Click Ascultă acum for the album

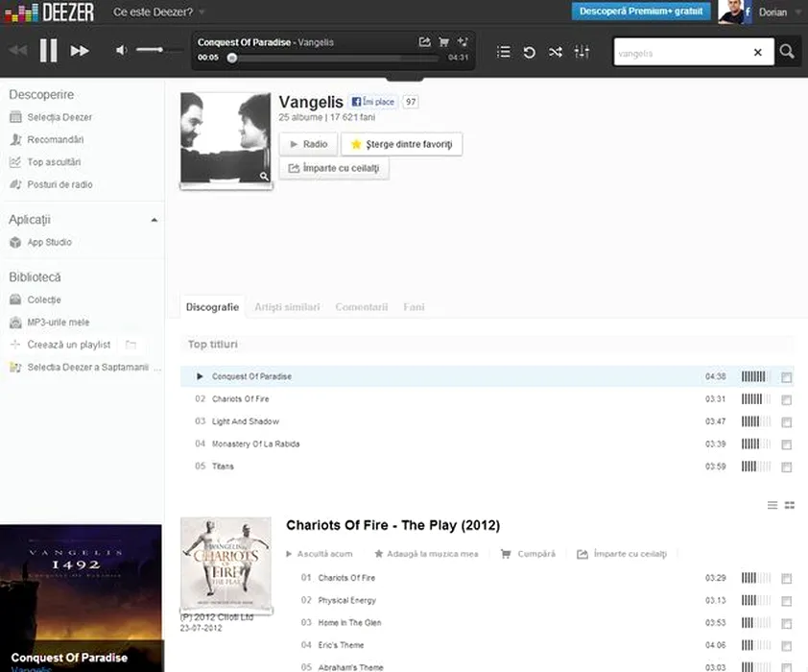[x=320, y=554]
